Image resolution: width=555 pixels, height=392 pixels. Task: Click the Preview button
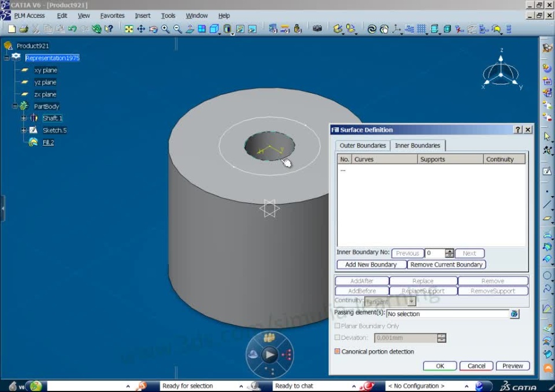point(513,366)
